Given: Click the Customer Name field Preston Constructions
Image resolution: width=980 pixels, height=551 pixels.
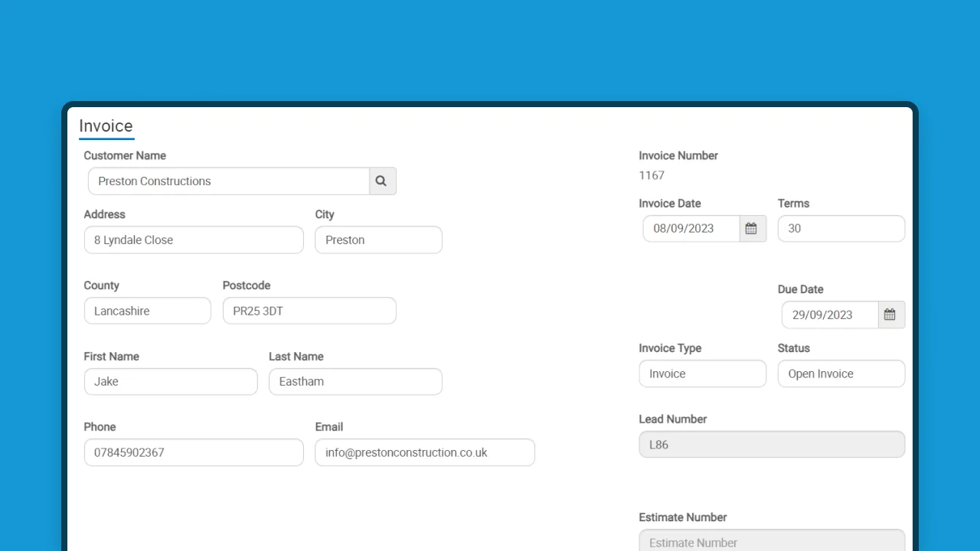Looking at the screenshot, I should pos(229,181).
